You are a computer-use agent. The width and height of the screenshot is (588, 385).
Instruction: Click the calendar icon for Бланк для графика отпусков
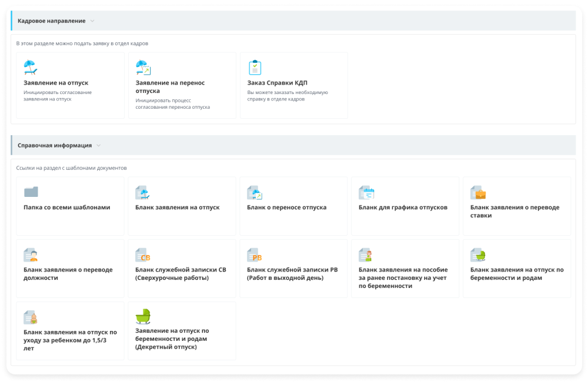(366, 192)
